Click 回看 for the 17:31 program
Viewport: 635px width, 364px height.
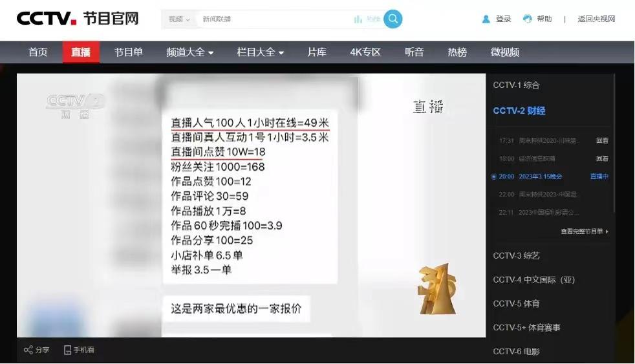point(602,140)
